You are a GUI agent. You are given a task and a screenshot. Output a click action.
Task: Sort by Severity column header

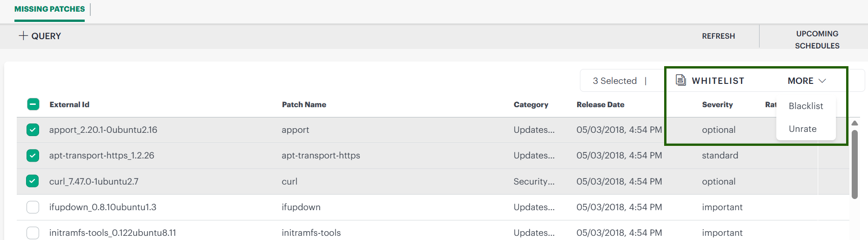click(x=717, y=104)
